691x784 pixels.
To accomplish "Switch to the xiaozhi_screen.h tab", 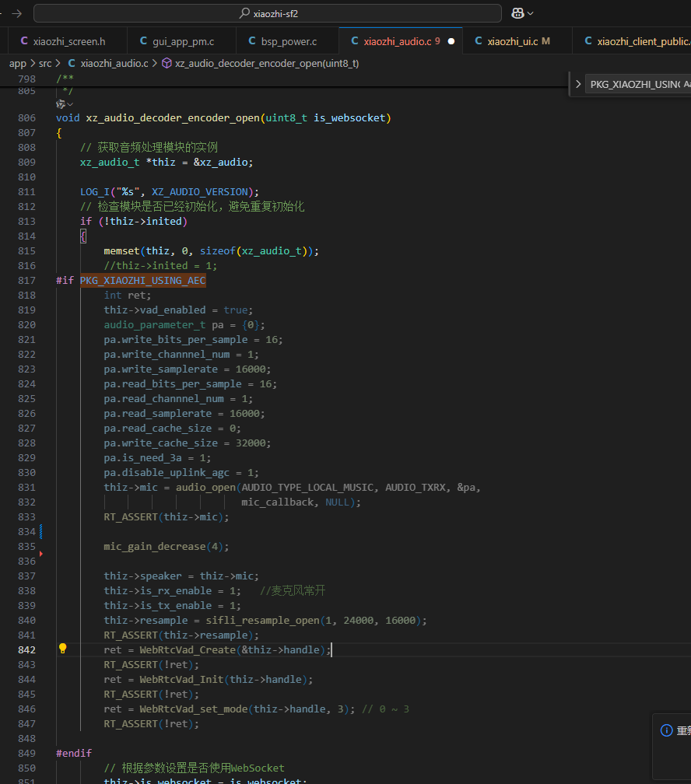I will tap(68, 41).
